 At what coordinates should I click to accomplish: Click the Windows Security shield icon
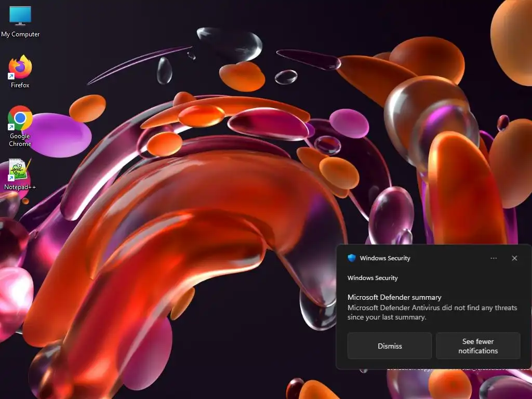coord(352,258)
